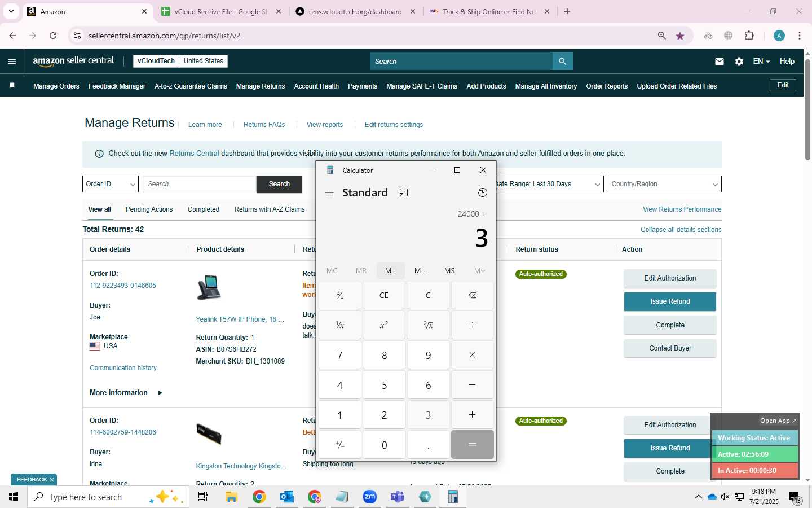Open the Seller Central mail messages icon
The image size is (812, 508).
coord(720,62)
